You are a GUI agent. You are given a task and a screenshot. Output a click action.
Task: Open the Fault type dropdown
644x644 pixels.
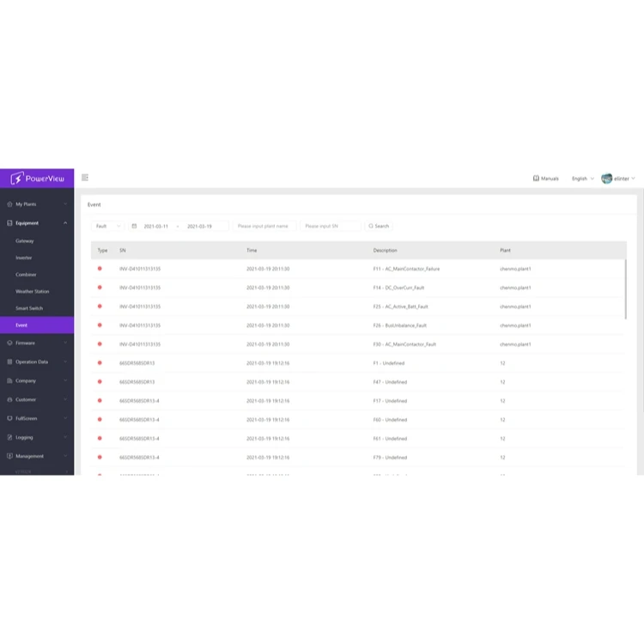(107, 226)
